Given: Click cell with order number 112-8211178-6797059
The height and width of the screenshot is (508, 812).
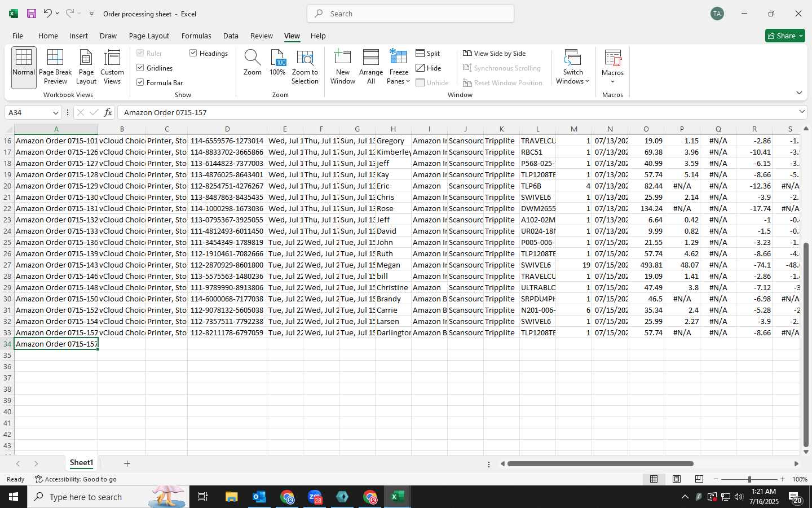Looking at the screenshot, I should [x=227, y=332].
